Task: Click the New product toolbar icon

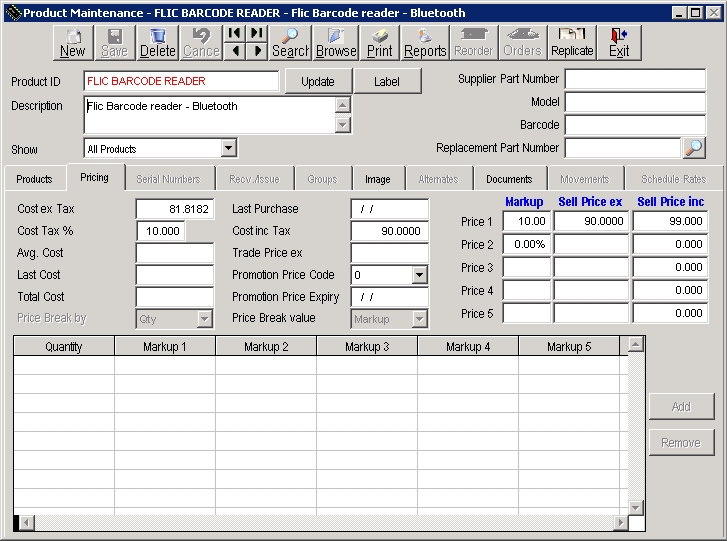Action: click(x=73, y=42)
